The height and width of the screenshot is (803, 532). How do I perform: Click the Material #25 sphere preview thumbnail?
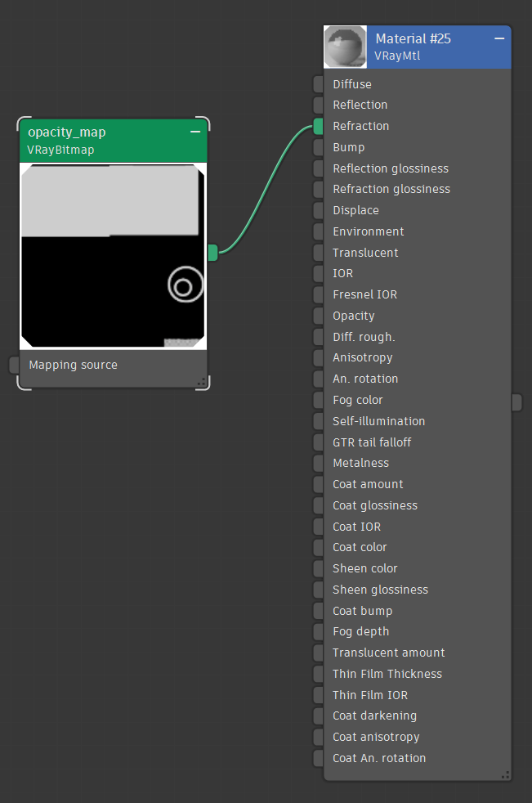(x=345, y=47)
